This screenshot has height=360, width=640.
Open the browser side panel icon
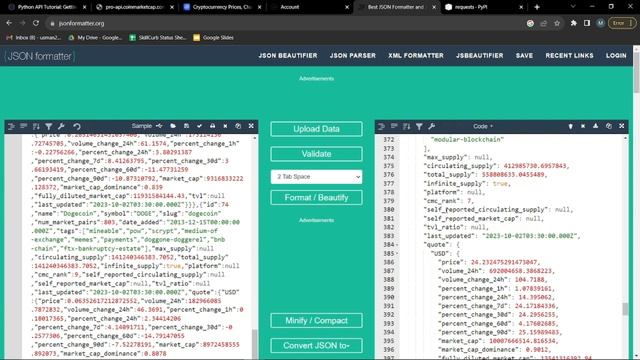(x=587, y=23)
